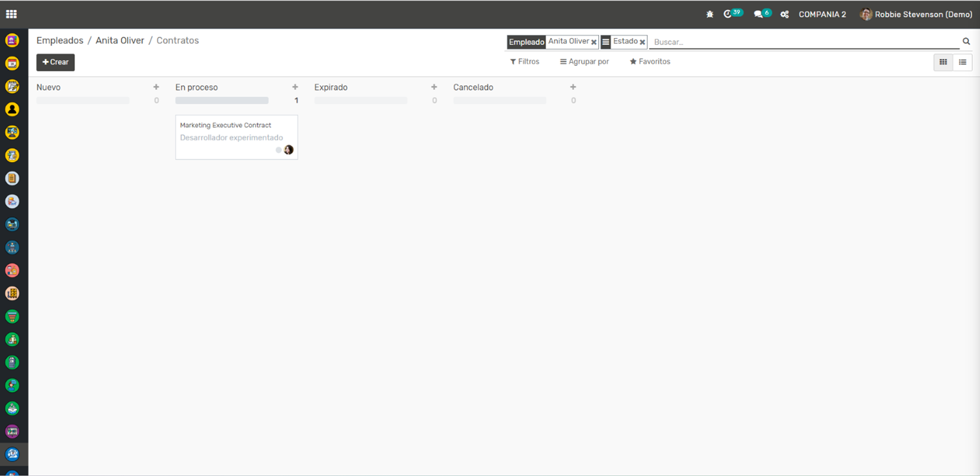Remove the Anita Oliver employee filter

(594, 42)
